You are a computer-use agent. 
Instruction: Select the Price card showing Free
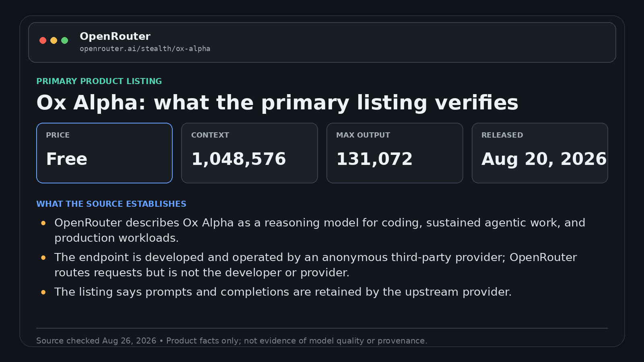[104, 153]
